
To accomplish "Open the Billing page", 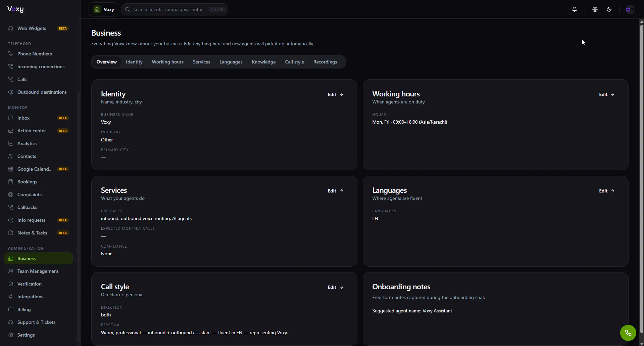I will tap(38, 309).
